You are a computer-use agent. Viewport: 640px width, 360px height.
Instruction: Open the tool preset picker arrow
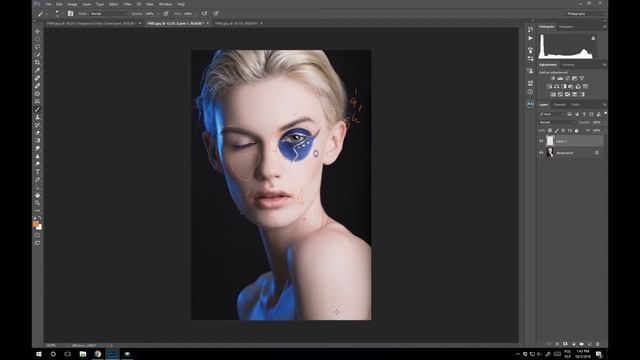(47, 13)
